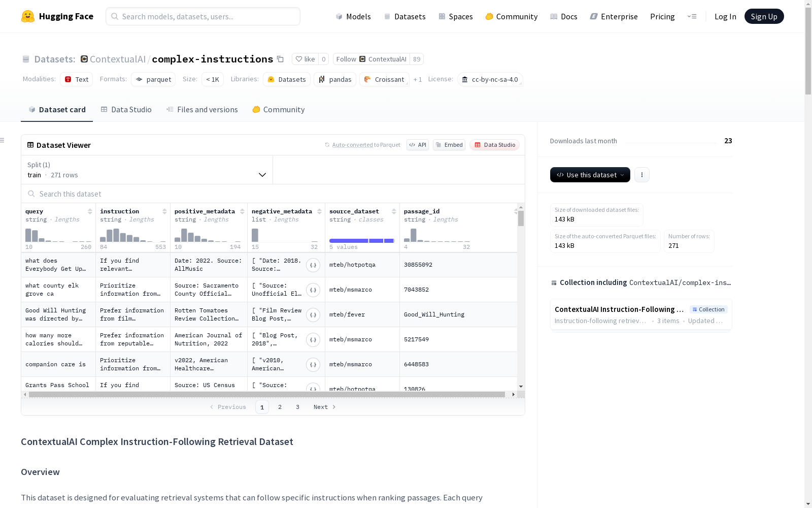
Task: Open Enterprise in top navigation
Action: pos(614,16)
